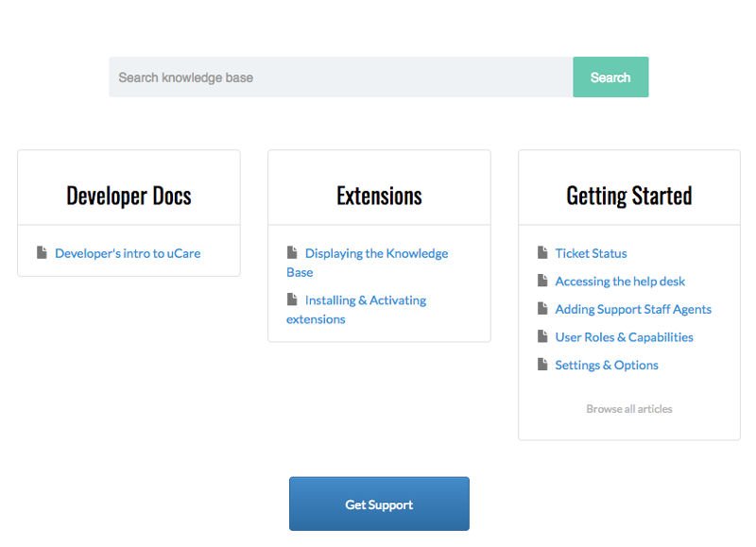Open Displaying the Knowledge Base article
Viewport: 756px width, 547px height.
(x=375, y=253)
